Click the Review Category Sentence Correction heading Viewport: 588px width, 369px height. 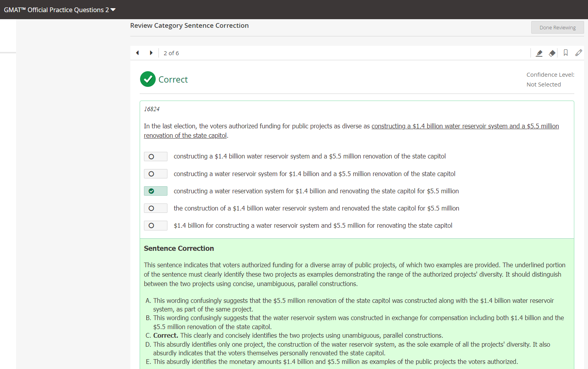(189, 25)
